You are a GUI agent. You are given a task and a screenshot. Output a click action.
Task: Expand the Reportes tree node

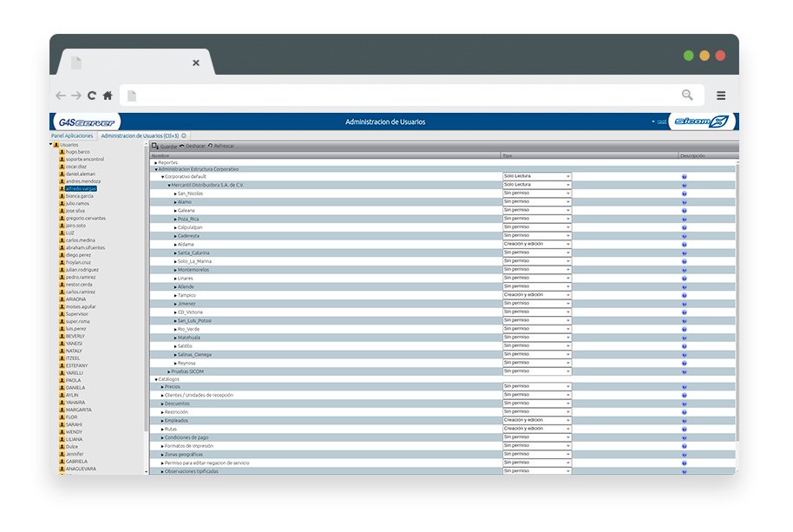point(156,163)
